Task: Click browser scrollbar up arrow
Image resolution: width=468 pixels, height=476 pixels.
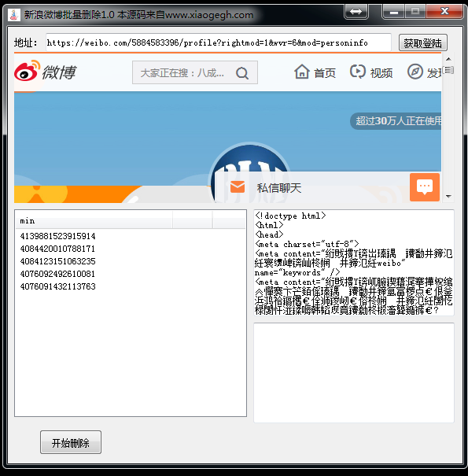Action: coord(448,59)
